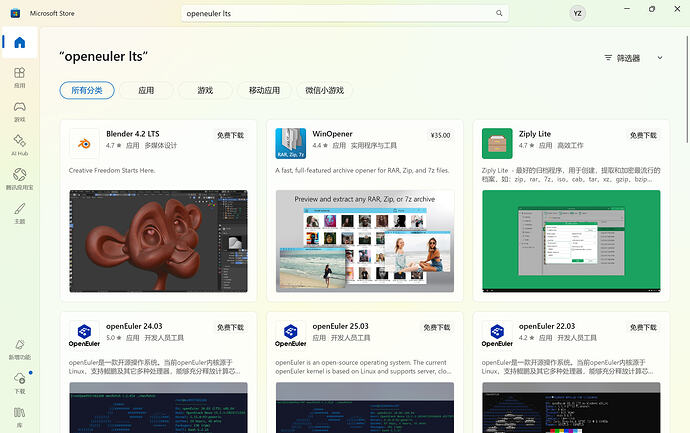This screenshot has width=690, height=433.
Task: Click the search magnifier icon
Action: [499, 13]
